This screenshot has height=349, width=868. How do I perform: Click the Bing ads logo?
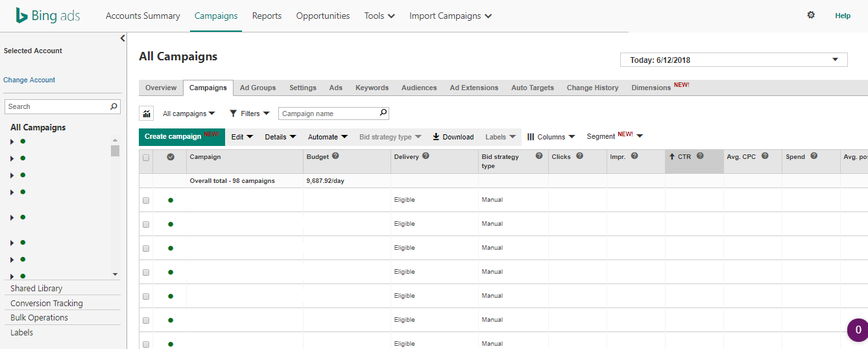pos(48,16)
